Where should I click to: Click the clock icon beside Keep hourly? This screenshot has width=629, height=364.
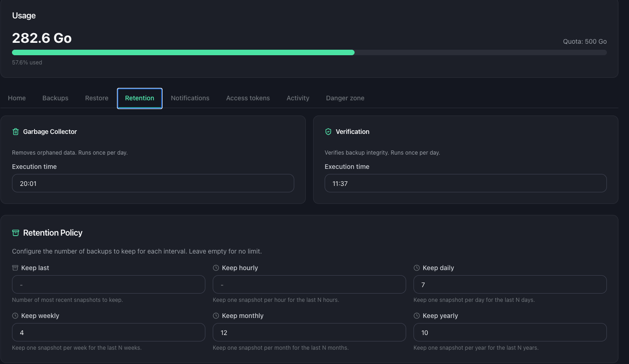pyautogui.click(x=216, y=268)
